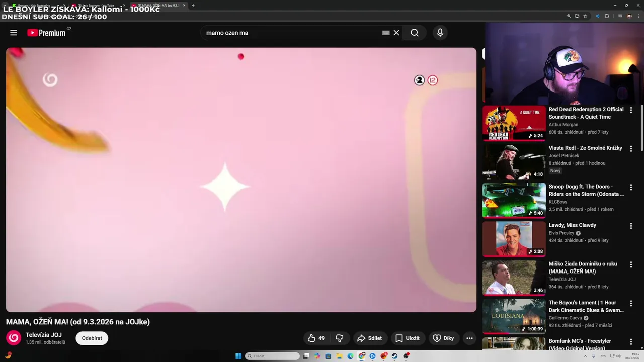644x362 pixels.
Task: Click the Windows taskbar search box
Action: [272, 356]
